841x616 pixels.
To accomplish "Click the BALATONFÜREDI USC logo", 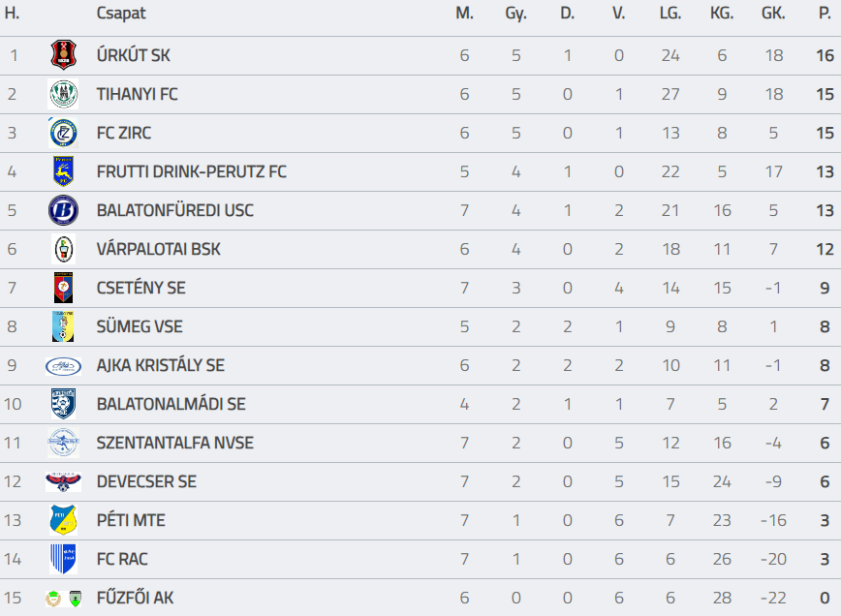I will click(x=63, y=210).
